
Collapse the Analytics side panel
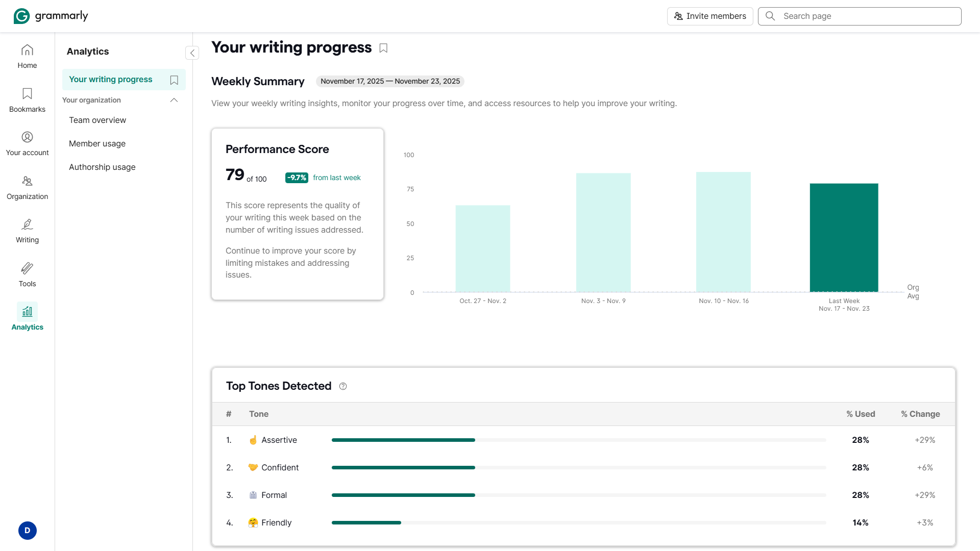[x=192, y=53]
